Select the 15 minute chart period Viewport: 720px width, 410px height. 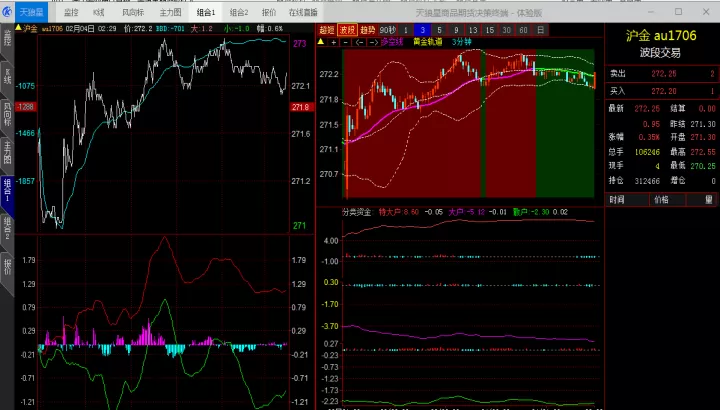tap(490, 30)
